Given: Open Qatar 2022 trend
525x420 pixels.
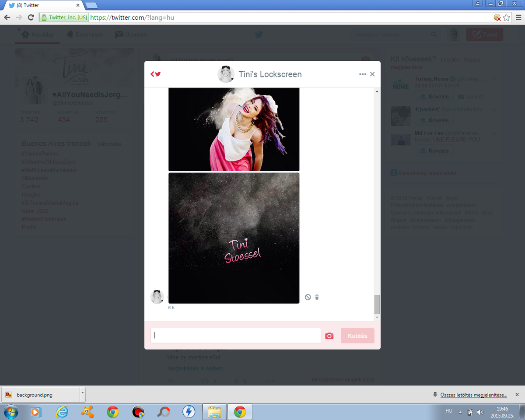Looking at the screenshot, I should coord(35,211).
